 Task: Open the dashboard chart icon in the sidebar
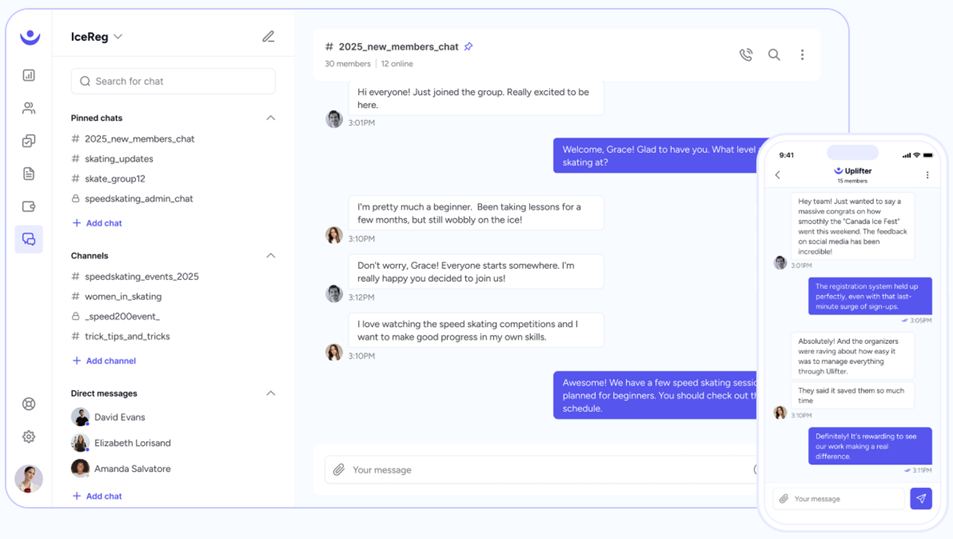(29, 75)
